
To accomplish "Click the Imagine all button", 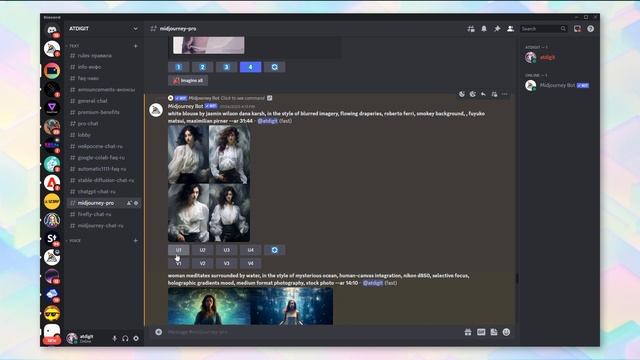I will pos(188,80).
